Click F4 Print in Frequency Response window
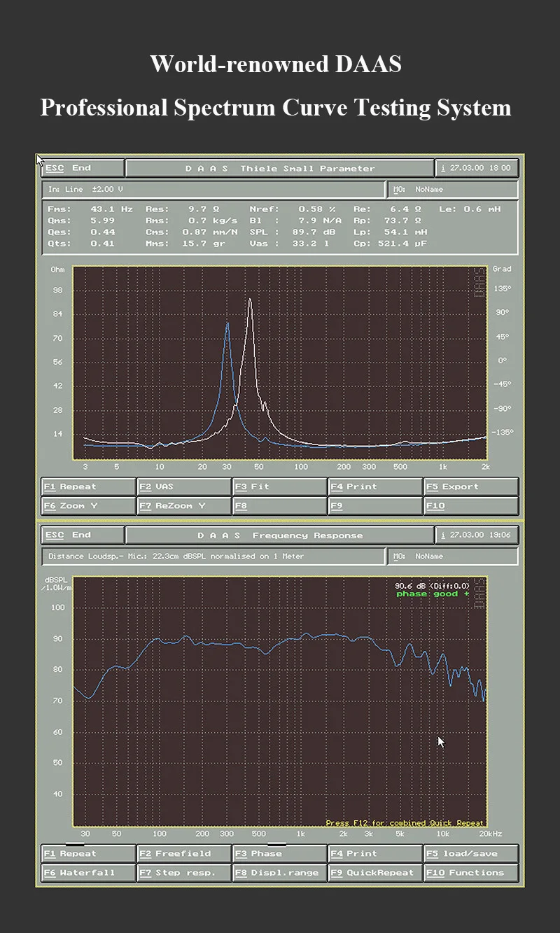The width and height of the screenshot is (560, 933). click(376, 854)
